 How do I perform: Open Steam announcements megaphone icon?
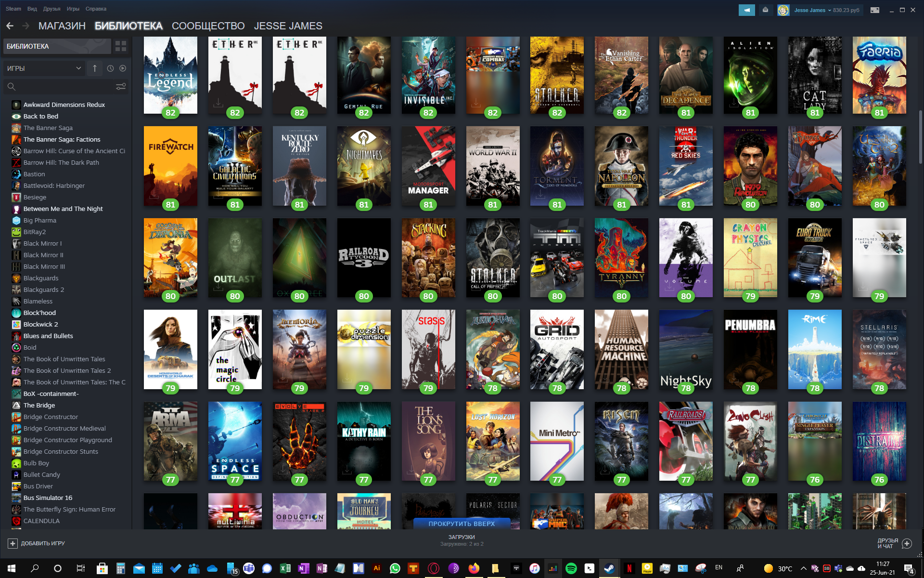click(747, 10)
